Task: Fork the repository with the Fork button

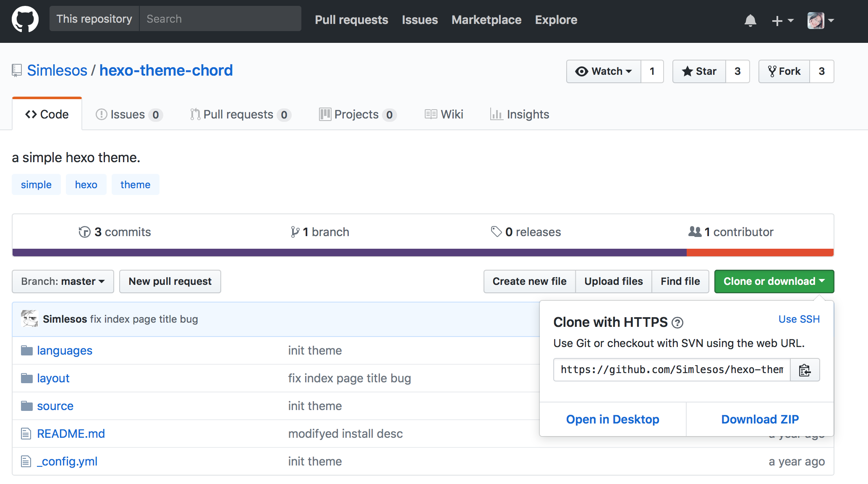Action: tap(784, 71)
